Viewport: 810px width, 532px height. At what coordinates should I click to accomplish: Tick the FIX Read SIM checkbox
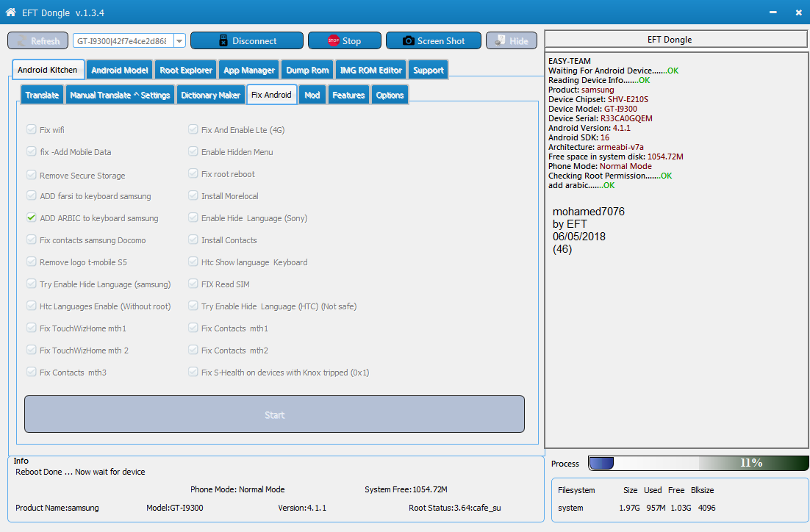[193, 284]
